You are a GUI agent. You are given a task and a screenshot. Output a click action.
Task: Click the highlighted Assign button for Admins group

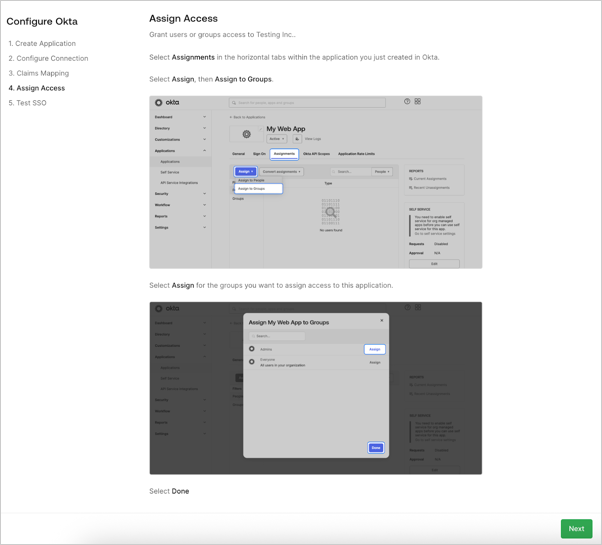pos(375,349)
